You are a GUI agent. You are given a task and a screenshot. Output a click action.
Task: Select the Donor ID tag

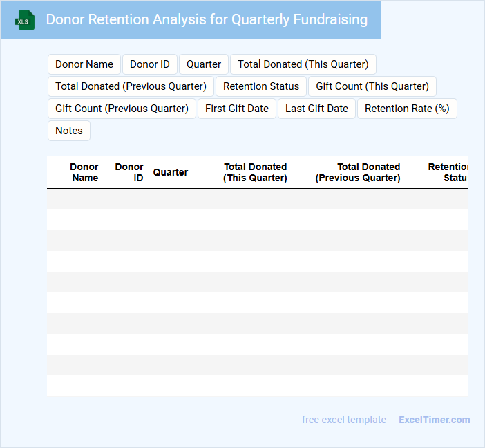(x=150, y=64)
